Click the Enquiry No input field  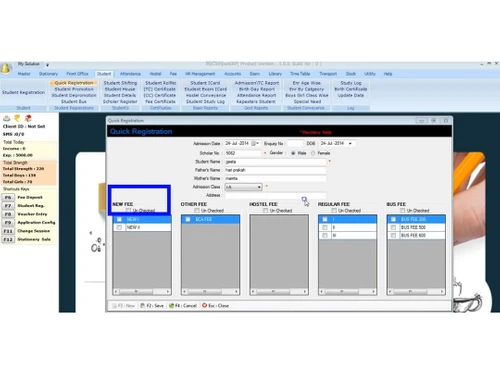tap(295, 143)
